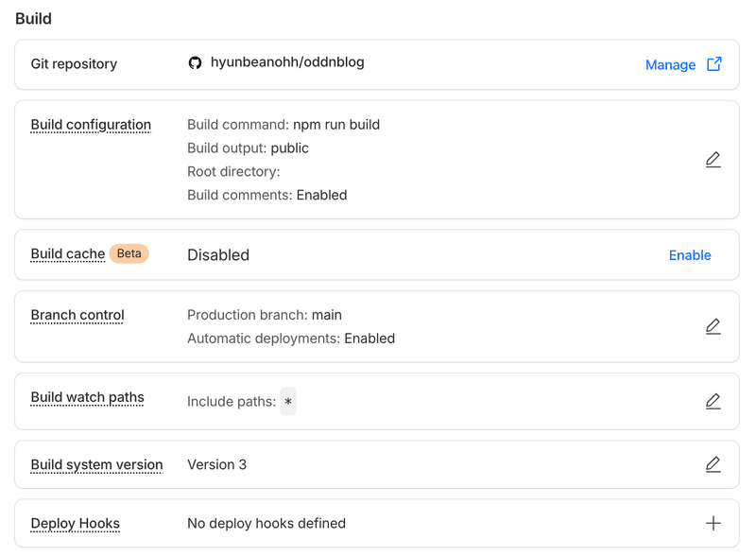
Task: Click the 'Build comments: Enabled' line
Action: pos(267,195)
